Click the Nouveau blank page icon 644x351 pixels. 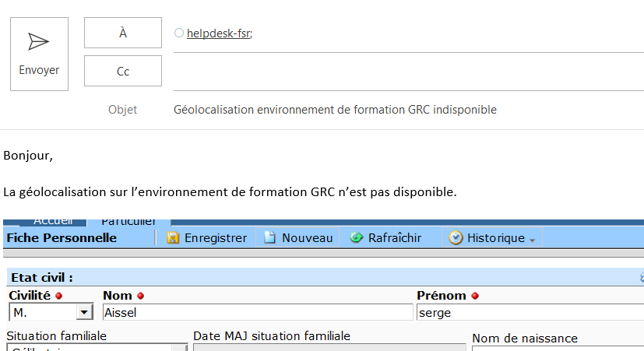(x=270, y=238)
